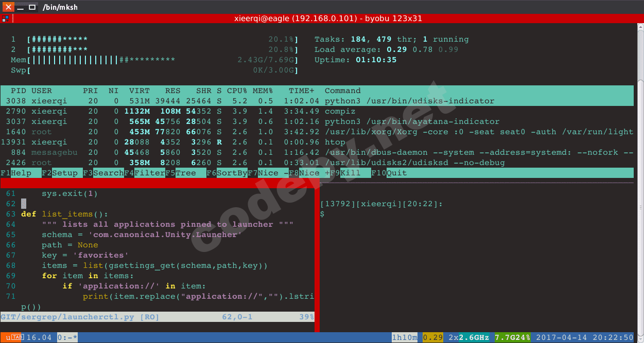
Task: Click the for item in items line
Action: tap(88, 276)
